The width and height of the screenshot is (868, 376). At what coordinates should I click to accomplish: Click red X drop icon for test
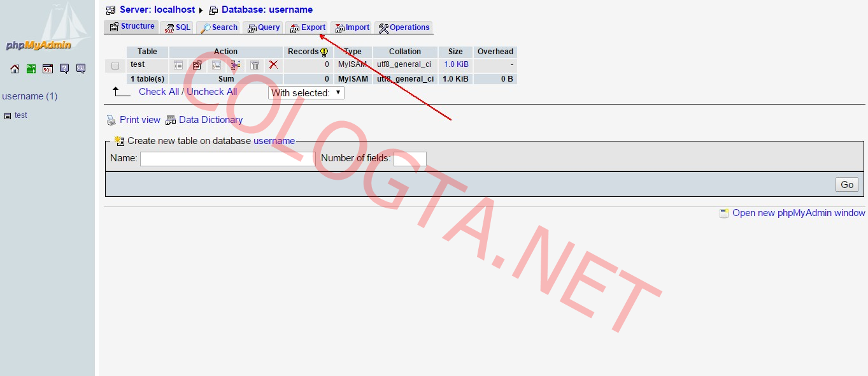[273, 65]
